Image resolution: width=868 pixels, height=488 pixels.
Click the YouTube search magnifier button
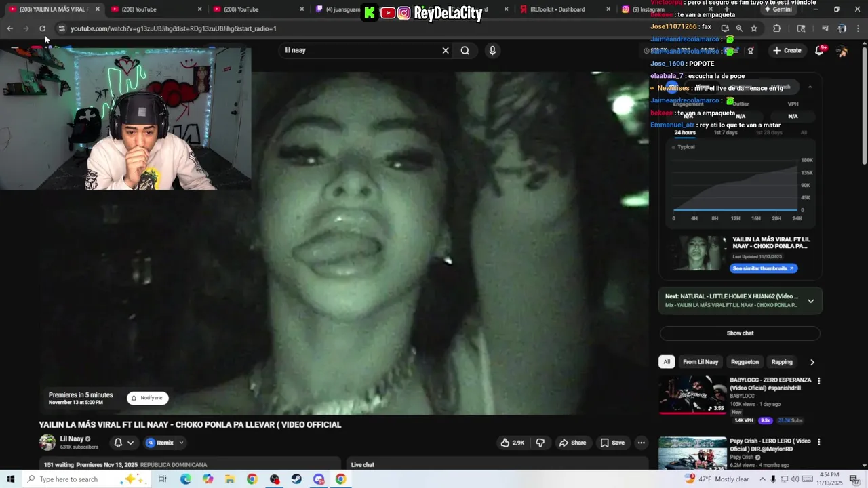[x=465, y=50]
